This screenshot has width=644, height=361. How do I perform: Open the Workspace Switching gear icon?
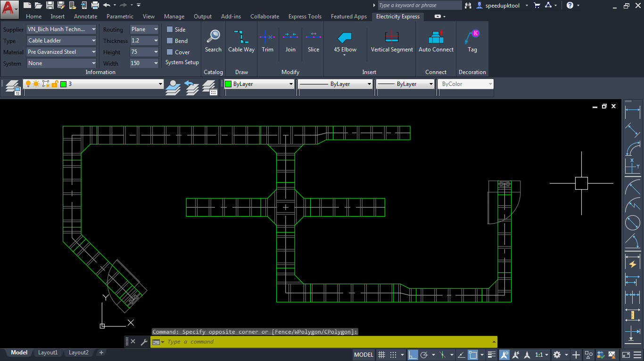click(557, 355)
